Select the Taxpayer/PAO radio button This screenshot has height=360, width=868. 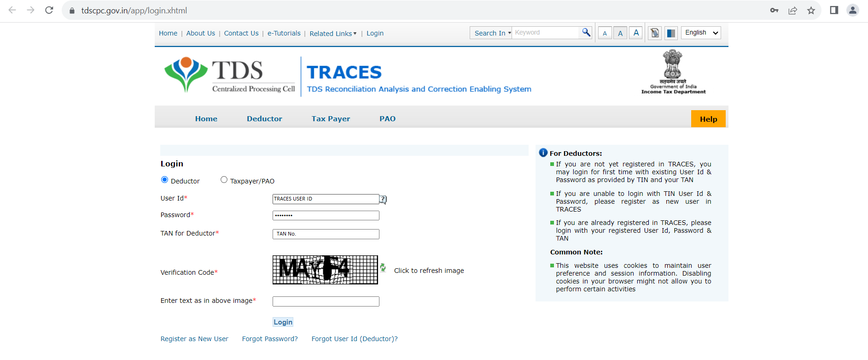(x=224, y=180)
